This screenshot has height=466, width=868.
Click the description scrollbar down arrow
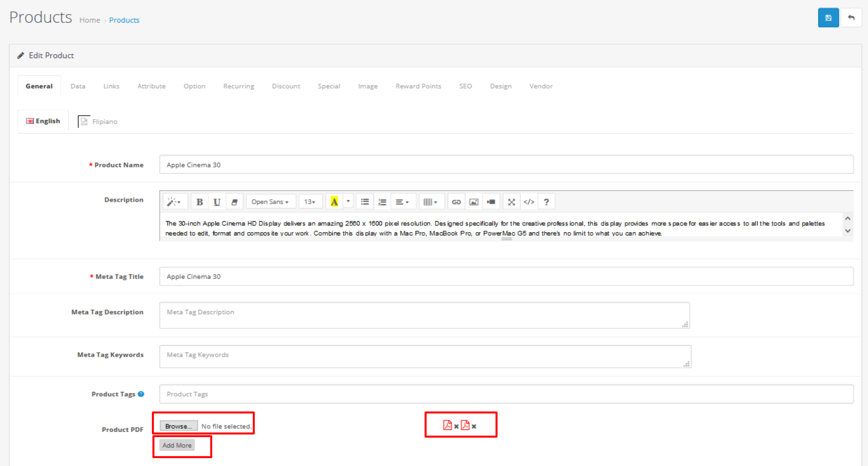tap(848, 231)
